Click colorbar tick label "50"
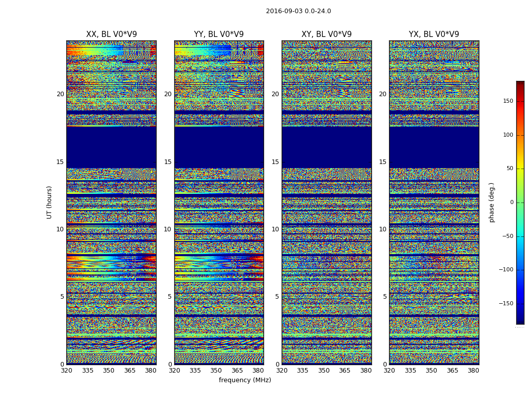The width and height of the screenshot is (532, 405). point(510,169)
